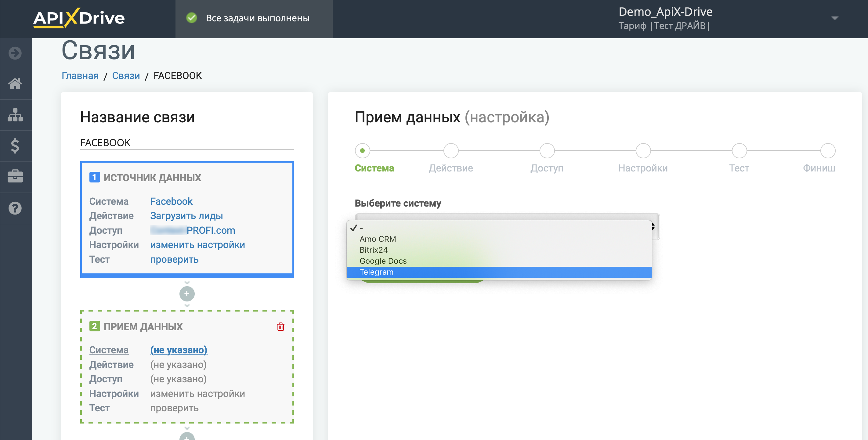Click the Финиш step circle
Screen dimensions: 868x440
coord(828,151)
